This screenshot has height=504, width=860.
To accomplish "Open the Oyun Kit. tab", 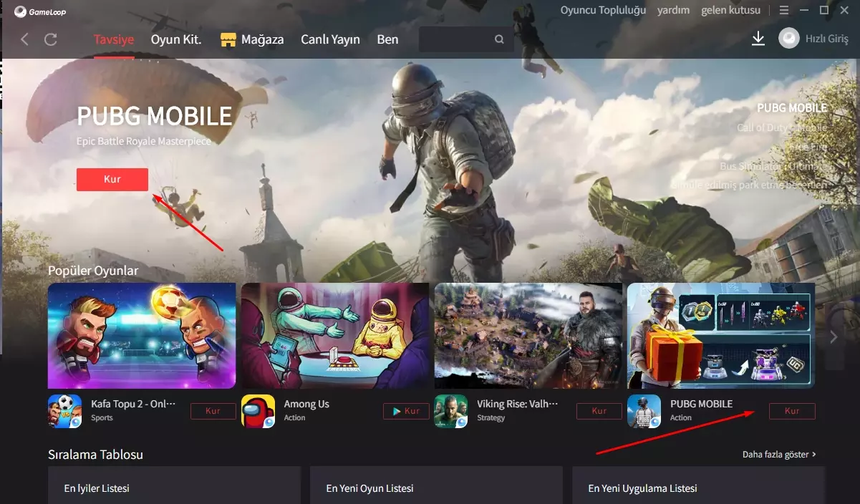I will (175, 39).
